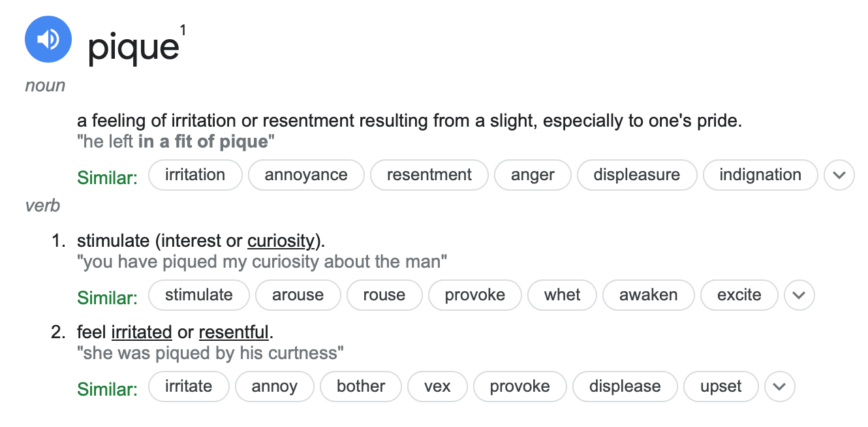Pick the displease synonym chip
The width and height of the screenshot is (868, 427).
(x=625, y=387)
